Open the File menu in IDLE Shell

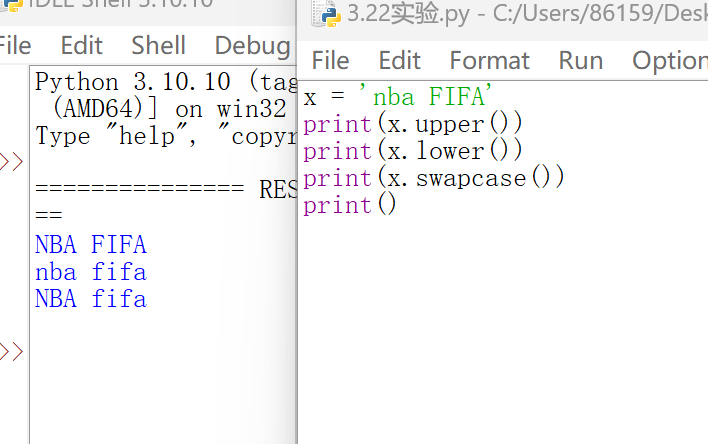tap(14, 45)
